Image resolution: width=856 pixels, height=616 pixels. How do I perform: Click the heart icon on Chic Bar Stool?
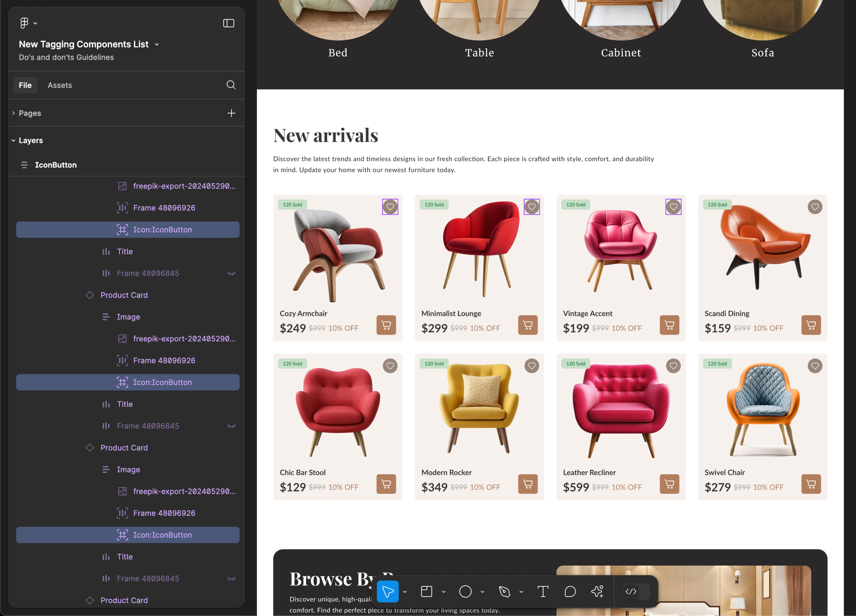[x=390, y=366]
